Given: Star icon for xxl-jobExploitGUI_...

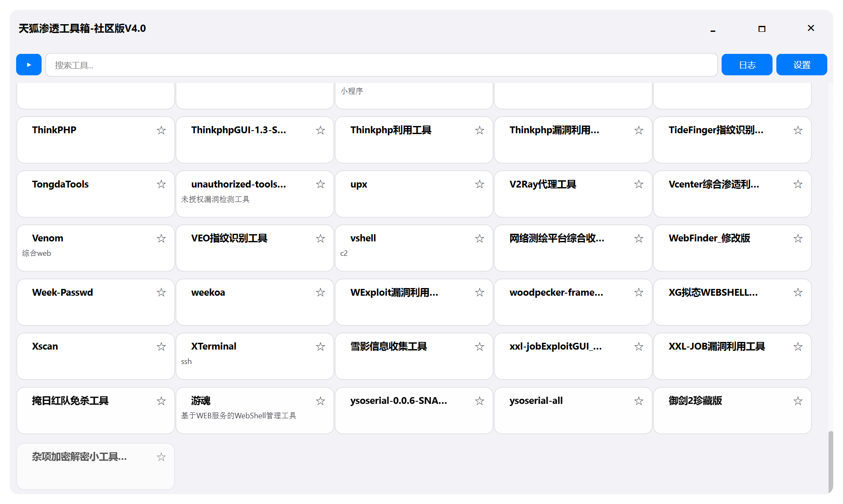Looking at the screenshot, I should [639, 347].
